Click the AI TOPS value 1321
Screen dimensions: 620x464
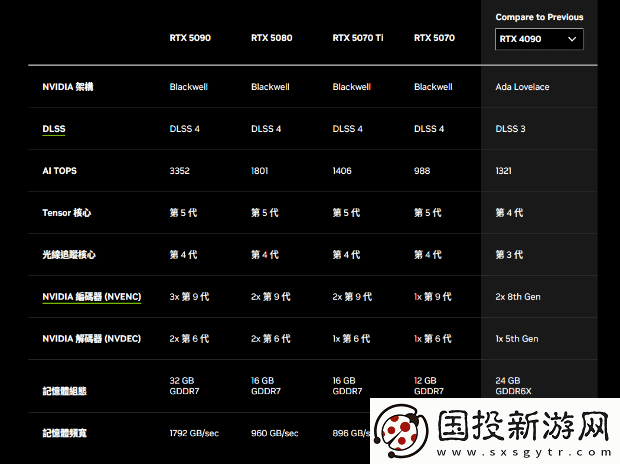[503, 171]
